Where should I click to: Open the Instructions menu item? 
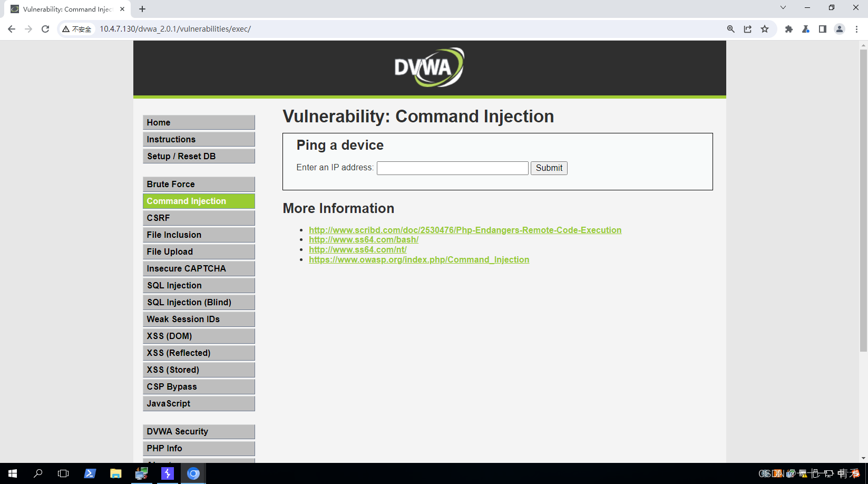199,139
